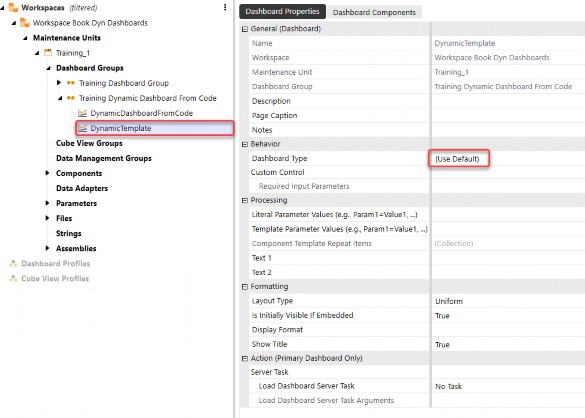Screen dimensions: 585x418
Task: Click the Workspace Book Dyn Dashboards icon
Action: tap(25, 23)
